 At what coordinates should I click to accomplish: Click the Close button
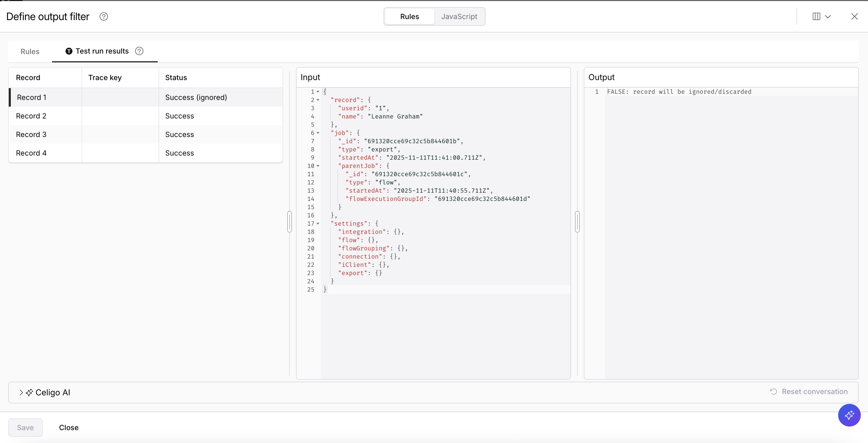pos(69,428)
